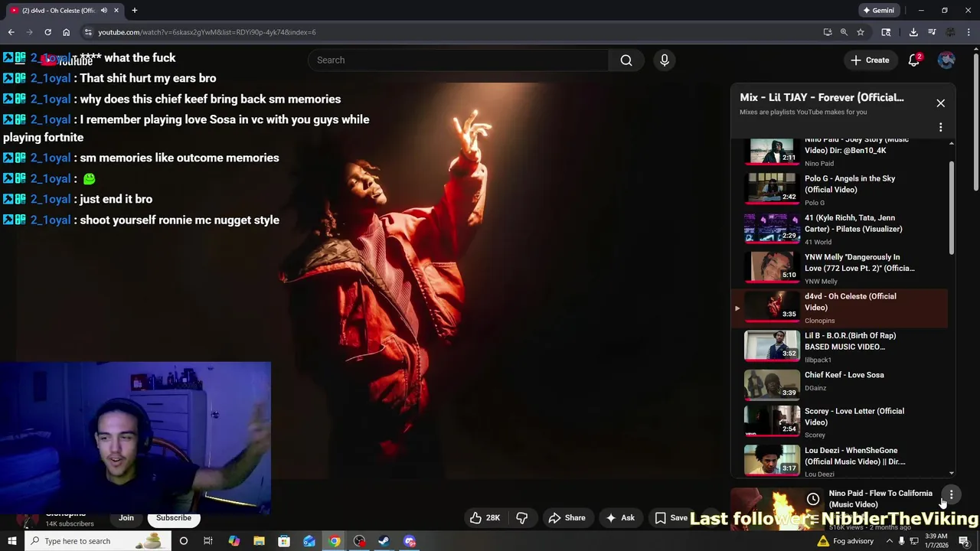This screenshot has width=980, height=551.
Task: Reload the YouTube page
Action: [47, 32]
